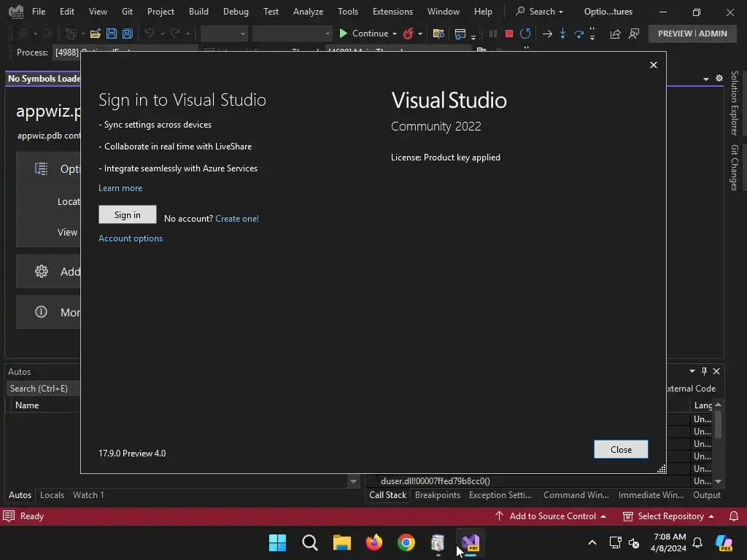747x560 pixels.
Task: Click Show Next Statement arrow icon
Action: tap(547, 34)
